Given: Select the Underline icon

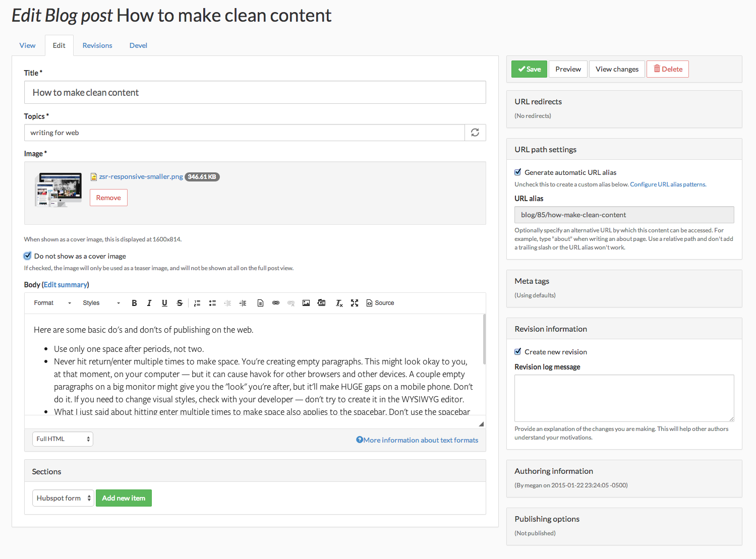Looking at the screenshot, I should pos(164,303).
